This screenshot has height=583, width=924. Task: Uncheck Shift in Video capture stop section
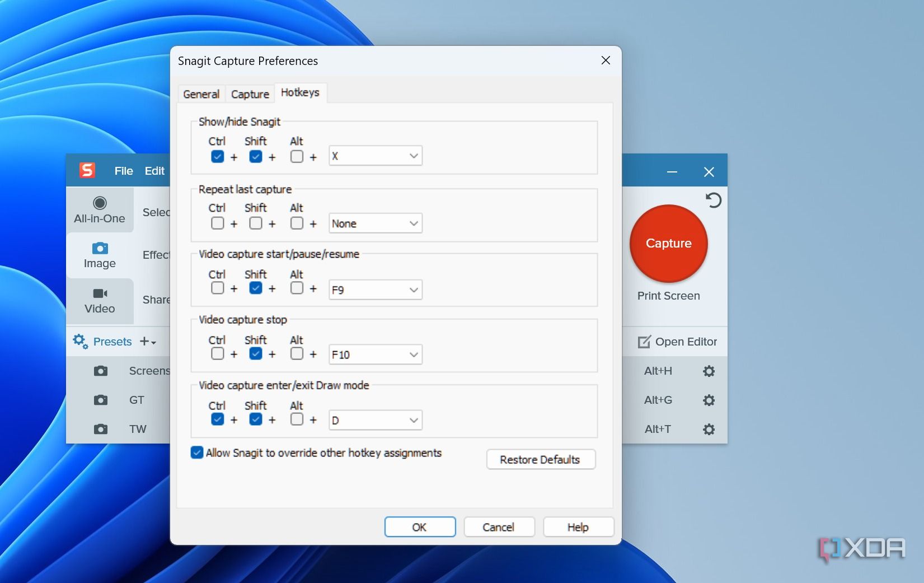click(256, 354)
